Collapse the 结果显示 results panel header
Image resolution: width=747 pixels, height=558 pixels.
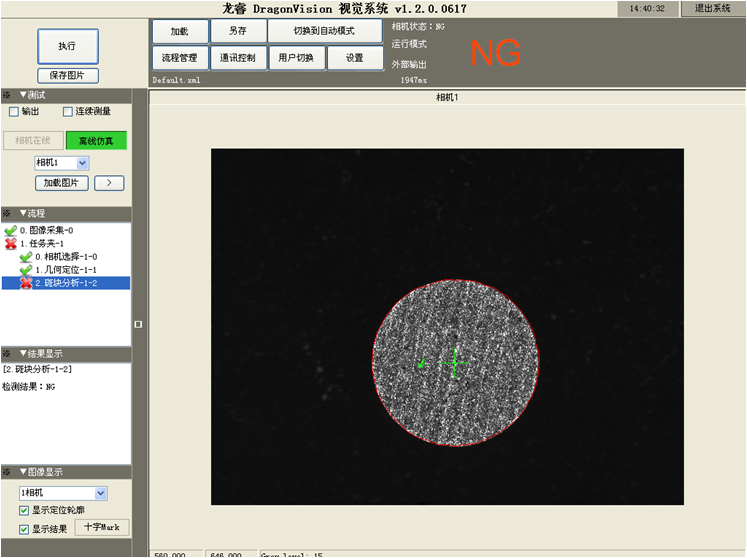(67, 354)
